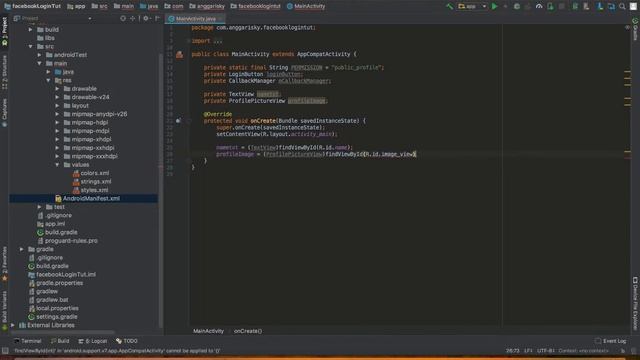Click app breadcrumb in navigation bar
This screenshot has height=360, width=640.
click(x=76, y=6)
